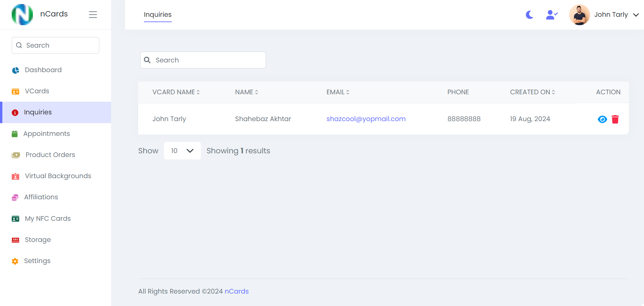Click John Tarly's profile avatar
This screenshot has height=306, width=644.
[x=579, y=15]
